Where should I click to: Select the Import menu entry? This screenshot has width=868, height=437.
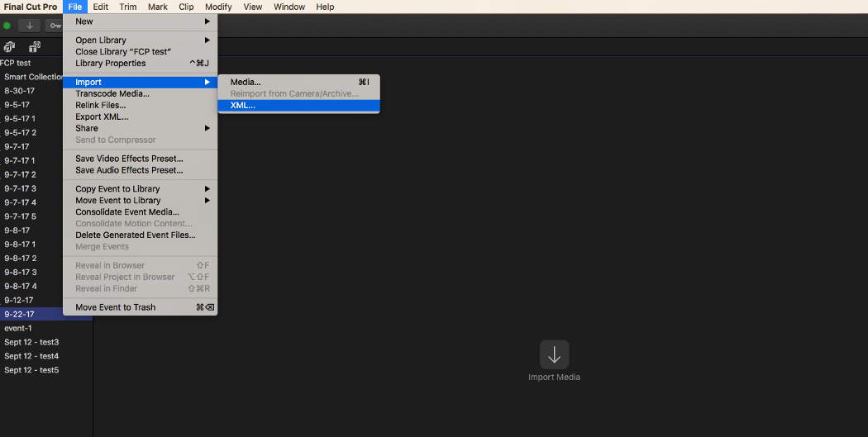tap(140, 83)
